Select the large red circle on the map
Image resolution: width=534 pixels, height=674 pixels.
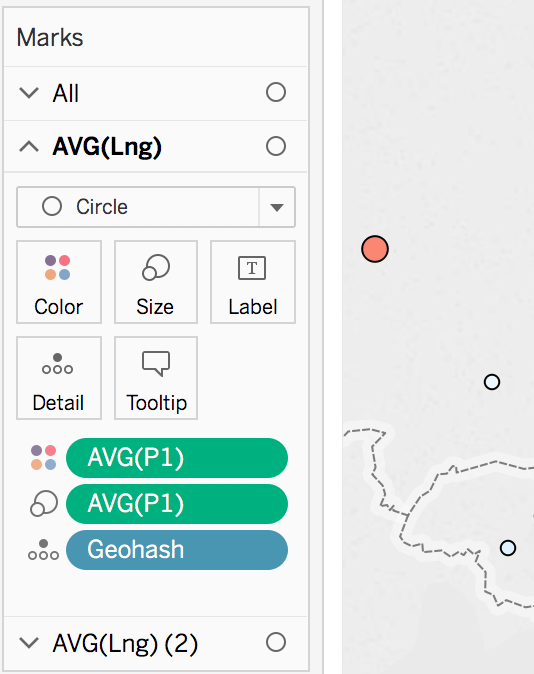click(375, 249)
